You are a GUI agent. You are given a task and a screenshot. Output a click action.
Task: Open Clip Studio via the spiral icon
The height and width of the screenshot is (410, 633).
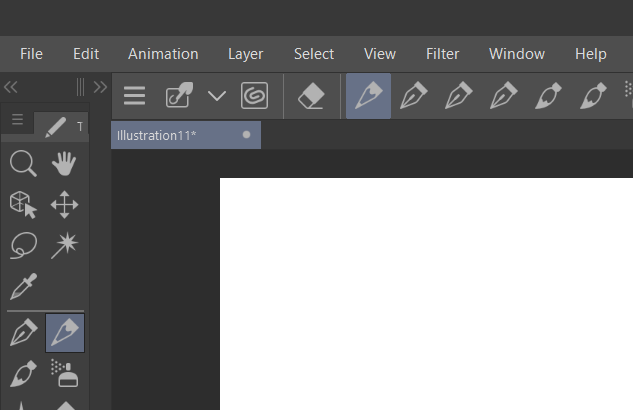tap(254, 96)
